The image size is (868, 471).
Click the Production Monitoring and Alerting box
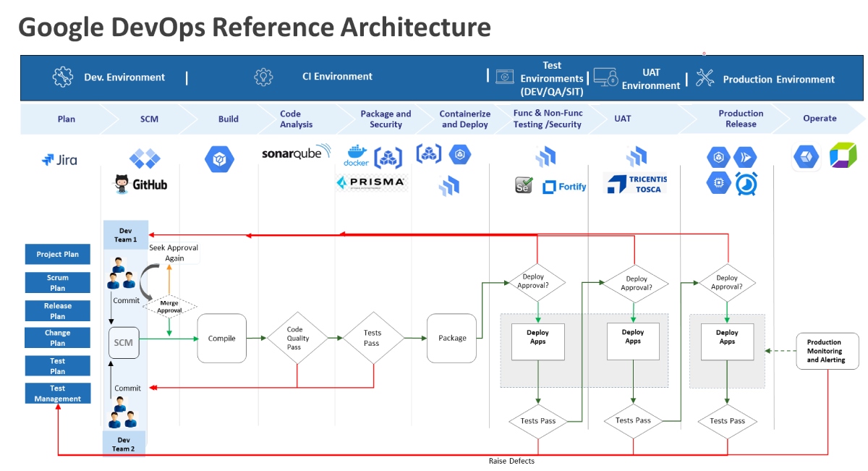pyautogui.click(x=824, y=351)
